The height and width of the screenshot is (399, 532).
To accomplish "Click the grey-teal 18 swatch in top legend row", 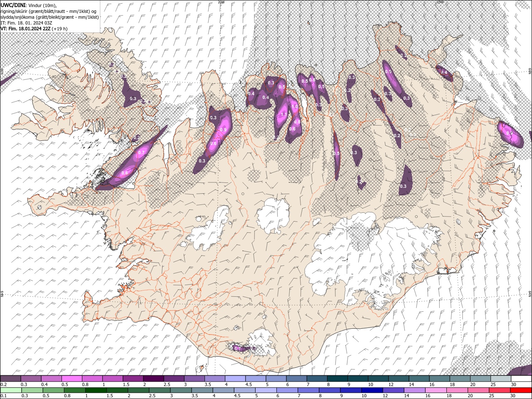I will (x=460, y=379).
